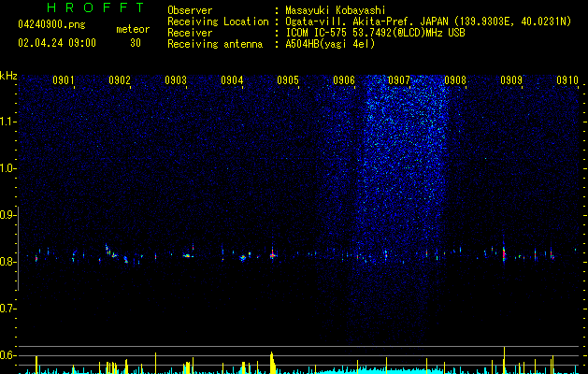Click the 0.7 kHz axis label
The width and height of the screenshot is (588, 374).
[7, 309]
